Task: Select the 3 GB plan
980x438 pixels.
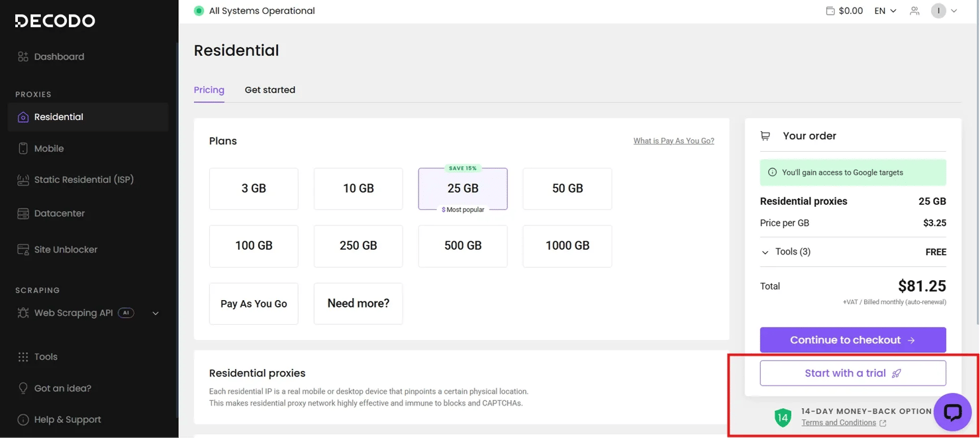Action: click(254, 189)
